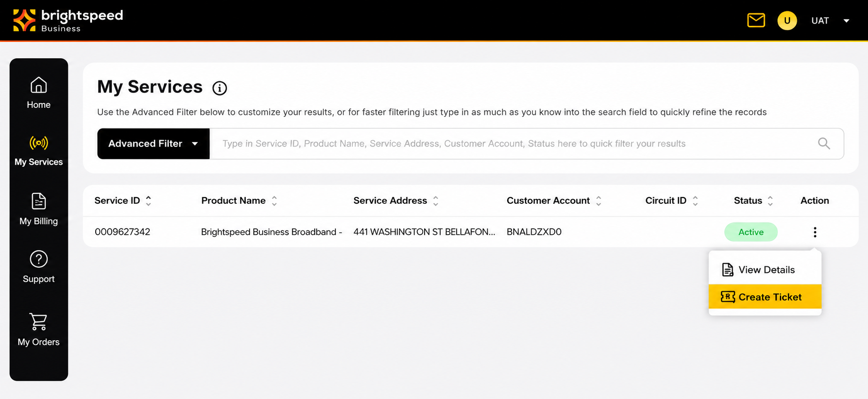Open My Orders in sidebar
Viewport: 868px width, 399px height.
pos(38,330)
